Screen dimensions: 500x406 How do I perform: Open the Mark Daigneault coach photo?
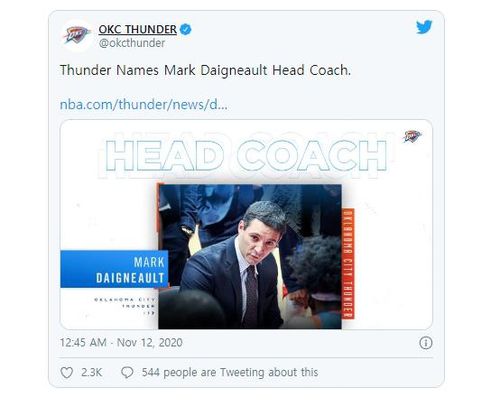(250, 256)
